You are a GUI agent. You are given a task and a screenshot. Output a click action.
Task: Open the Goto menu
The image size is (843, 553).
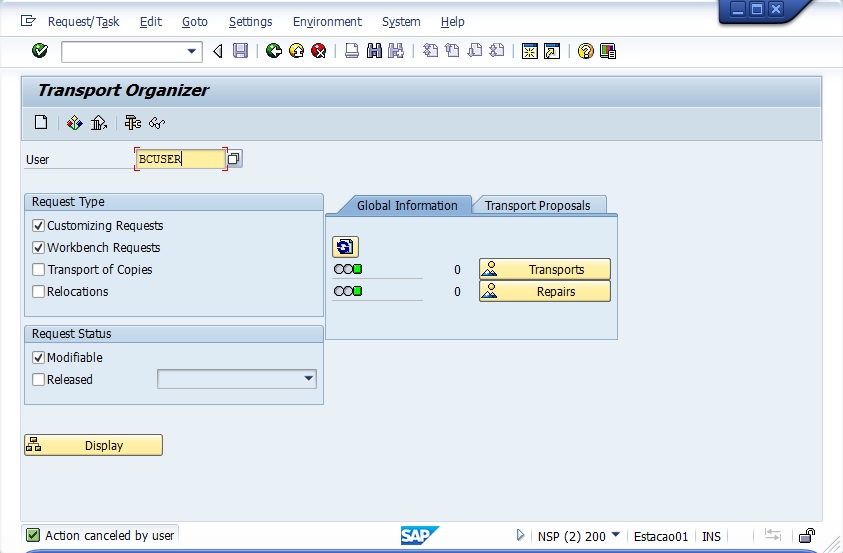coord(195,21)
